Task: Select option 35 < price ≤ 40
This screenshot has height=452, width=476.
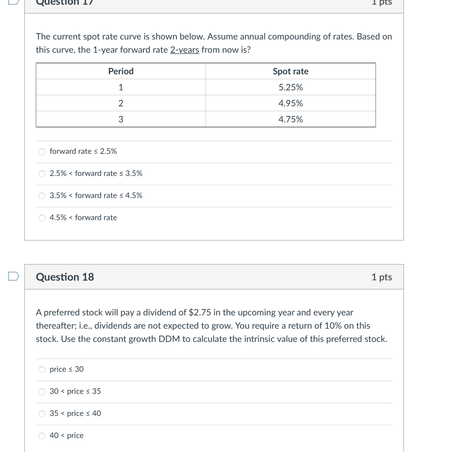Action: [42, 414]
